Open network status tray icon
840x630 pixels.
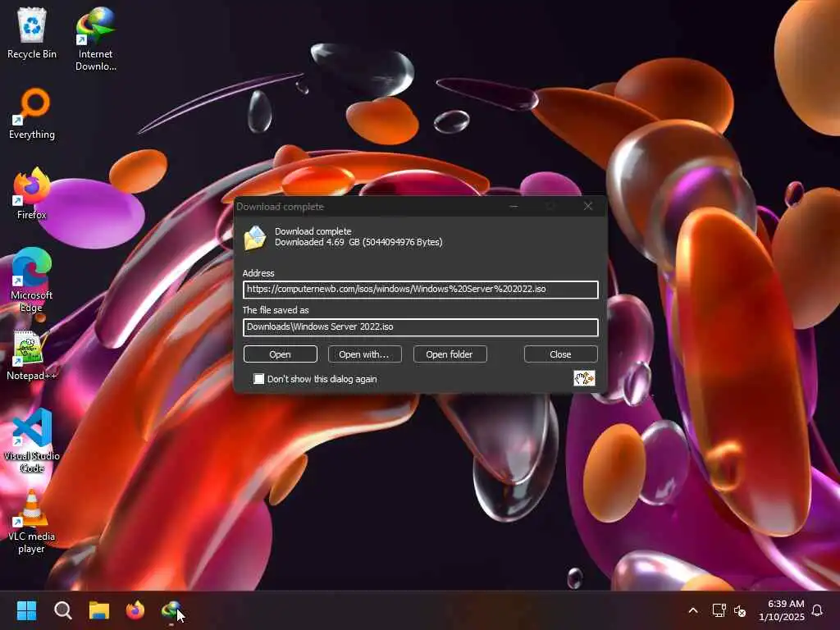719,610
